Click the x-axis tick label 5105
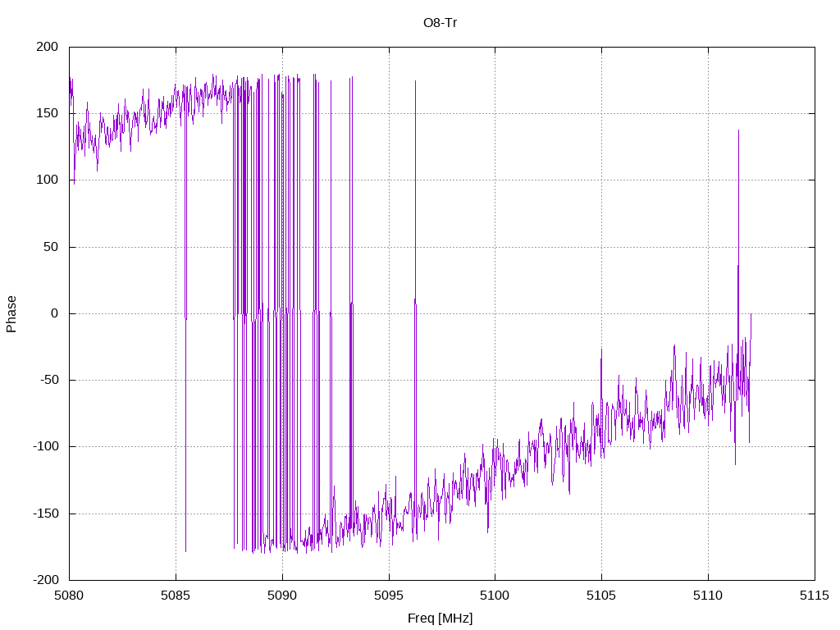This screenshot has height=630, width=840. [x=601, y=596]
